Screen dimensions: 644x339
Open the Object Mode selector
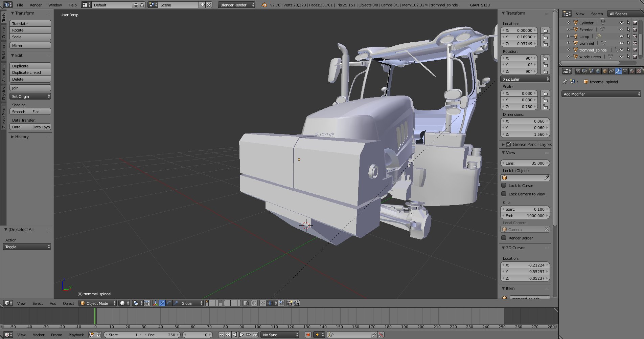pos(98,303)
